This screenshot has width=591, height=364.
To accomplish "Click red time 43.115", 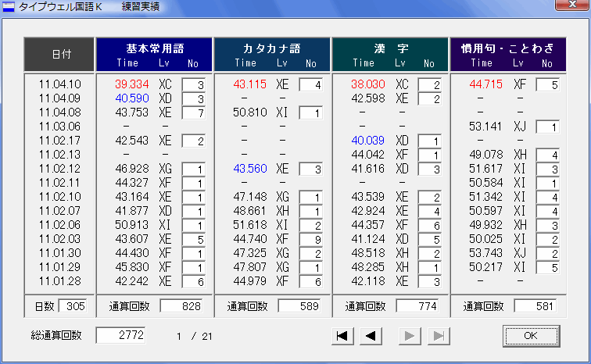I will coord(249,84).
